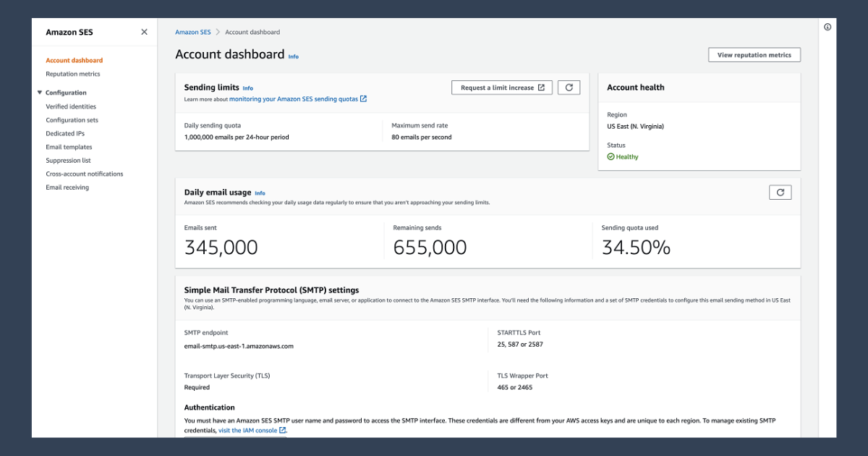Click the 34.50% sending quota used value
Image resolution: width=868 pixels, height=456 pixels.
tap(636, 248)
